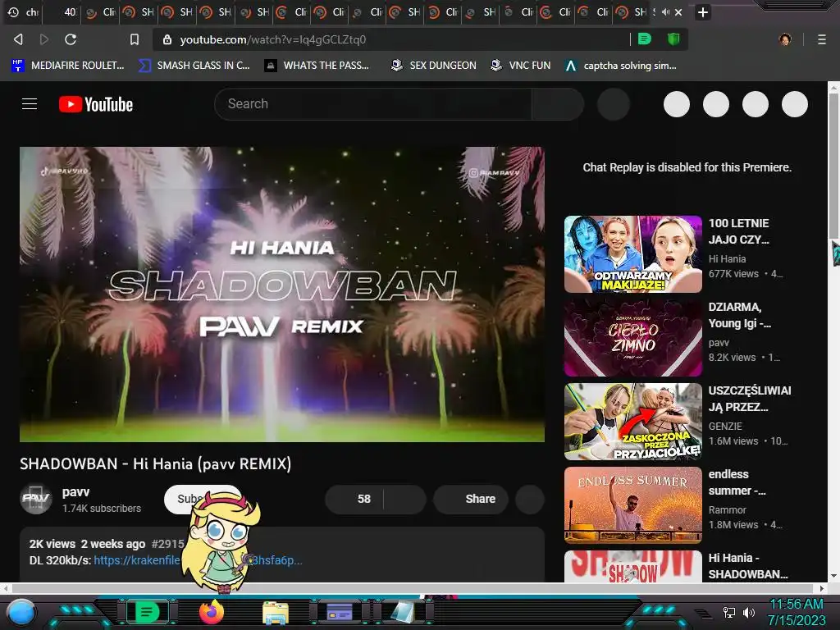Screen dimensions: 840x630
Task: Mute the active tab's audio icon
Action: click(x=665, y=11)
